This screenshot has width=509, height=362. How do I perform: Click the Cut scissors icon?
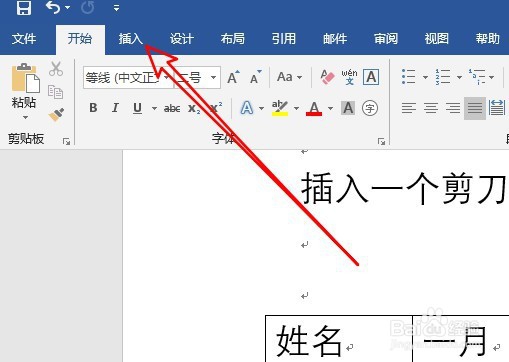(x=56, y=69)
